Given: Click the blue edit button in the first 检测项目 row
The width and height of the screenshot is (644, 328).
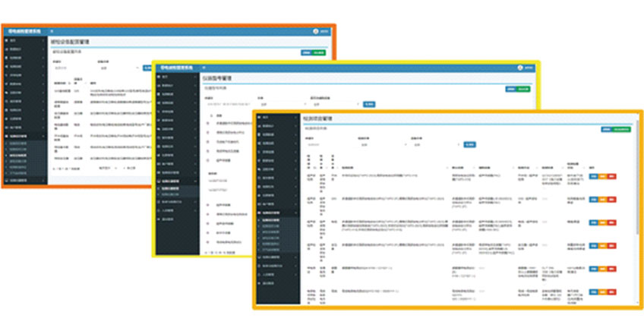Looking at the screenshot, I should click(594, 176).
